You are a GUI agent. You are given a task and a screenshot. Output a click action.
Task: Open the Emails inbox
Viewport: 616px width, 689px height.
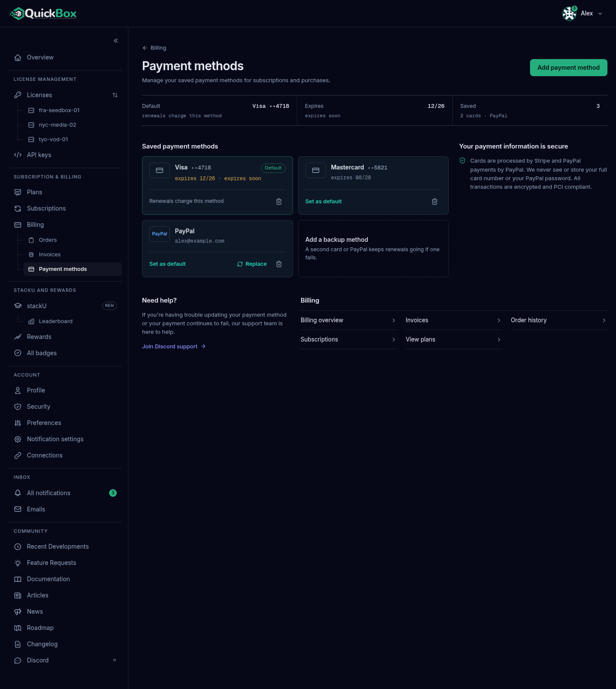tap(65, 509)
